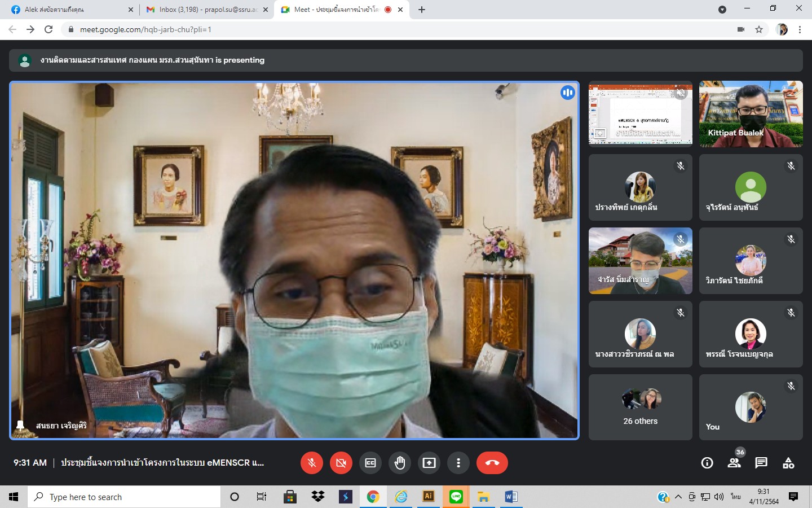Click the presentation slide thumbnail tile
This screenshot has height=508, width=812.
point(640,114)
